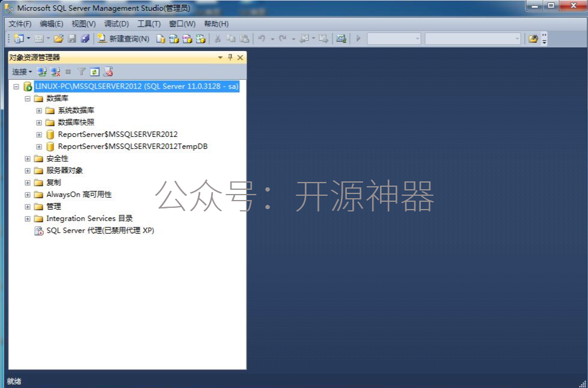Open a Database Engine Query via toolbar icon
The image size is (588, 388).
click(161, 38)
